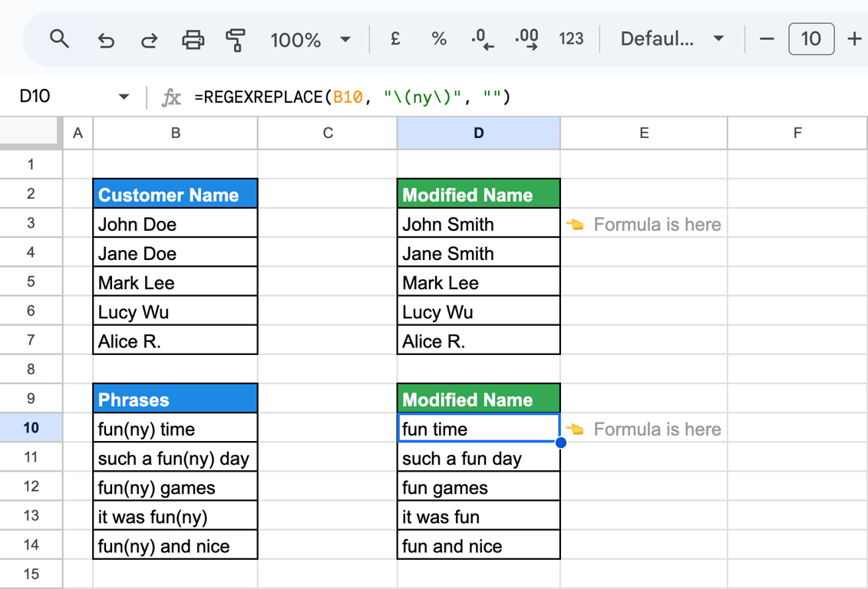
Task: Click the fx function icon
Action: tap(171, 97)
